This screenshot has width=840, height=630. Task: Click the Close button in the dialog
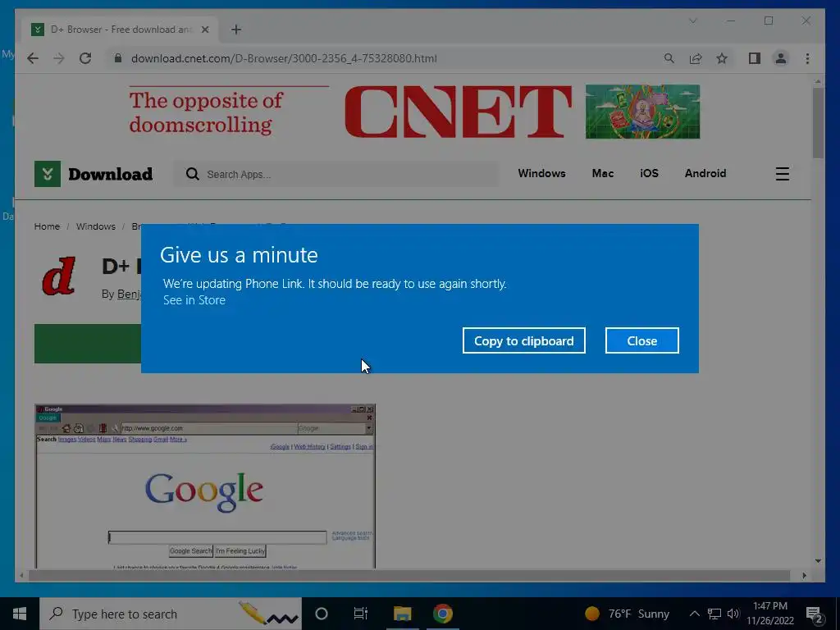click(x=641, y=340)
